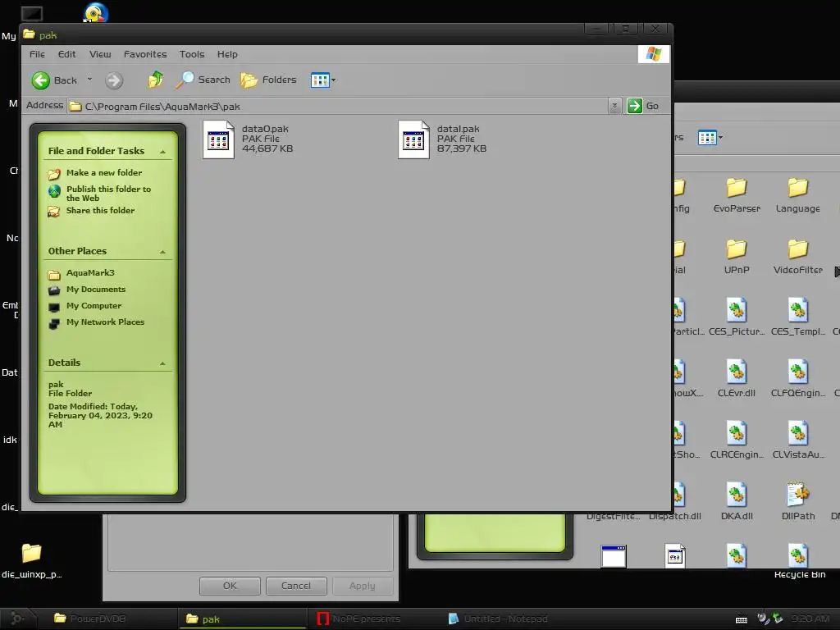Click the Windows flag logo in pak window

click(654, 54)
